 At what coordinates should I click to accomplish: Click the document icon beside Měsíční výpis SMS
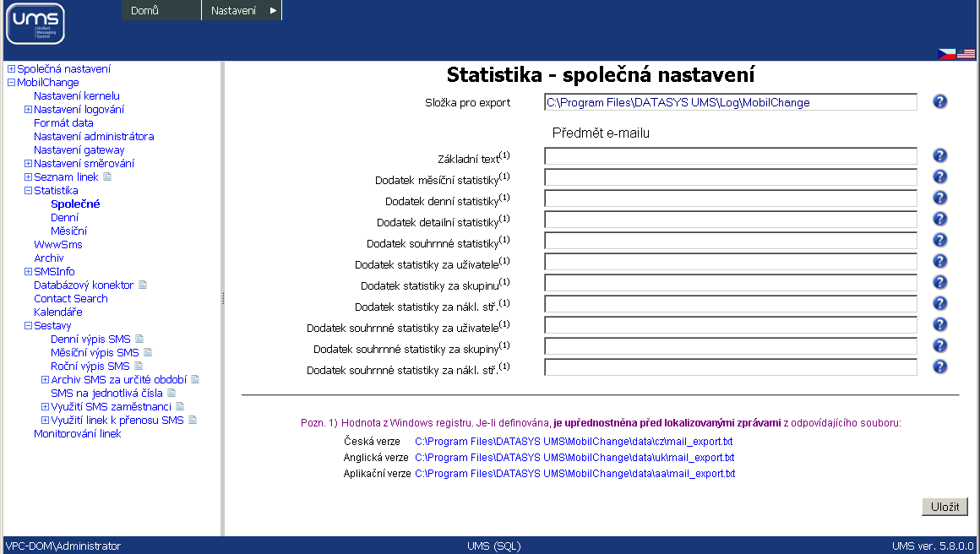[x=148, y=353]
